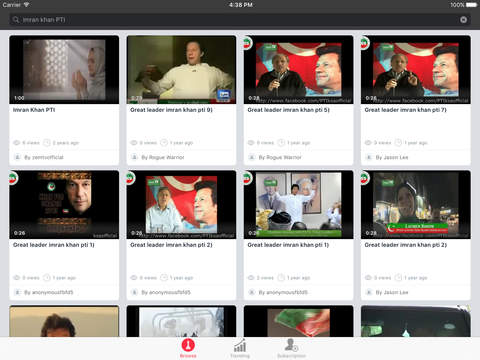Click 'By zemtvofficial' author link
480x360 pixels.
pyautogui.click(x=44, y=157)
